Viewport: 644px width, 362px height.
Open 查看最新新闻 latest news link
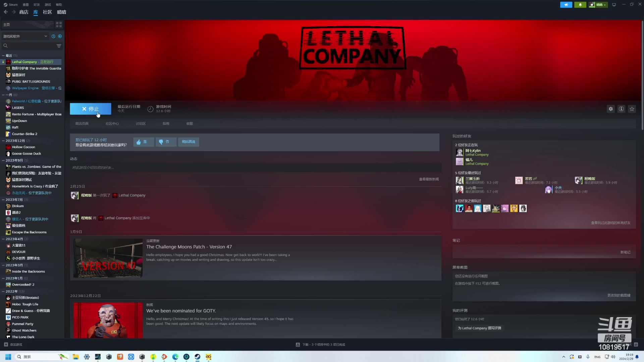pyautogui.click(x=429, y=179)
